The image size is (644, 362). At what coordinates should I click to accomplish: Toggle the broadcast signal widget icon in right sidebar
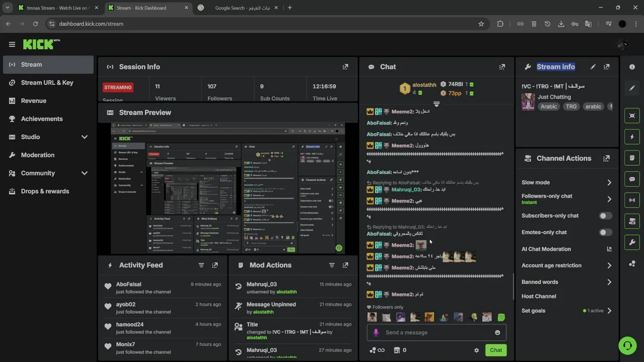point(632,200)
